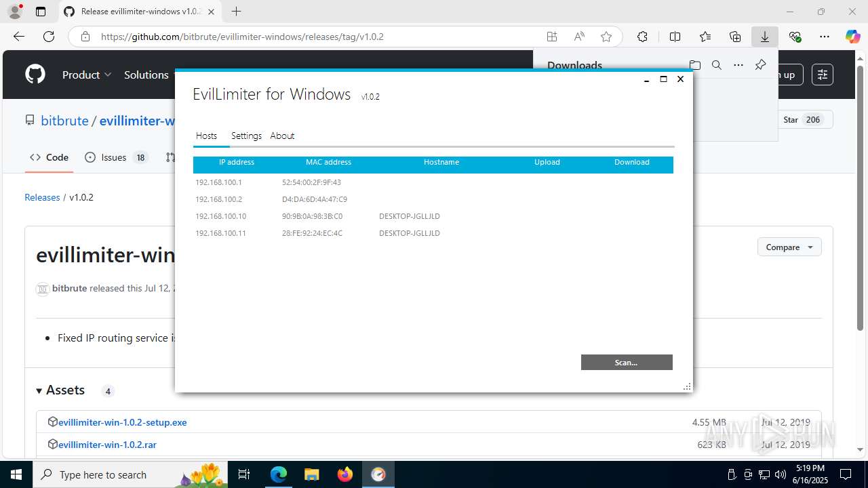
Task: Launch Firefox from the taskbar
Action: pyautogui.click(x=345, y=474)
